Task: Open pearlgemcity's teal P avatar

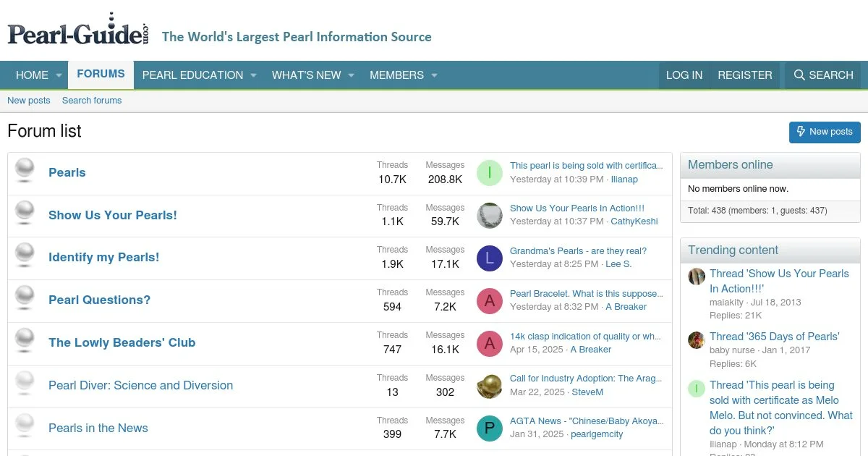Action: pyautogui.click(x=490, y=429)
